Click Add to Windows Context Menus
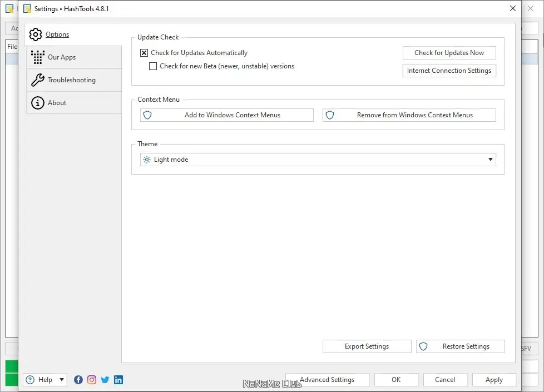 [x=226, y=115]
